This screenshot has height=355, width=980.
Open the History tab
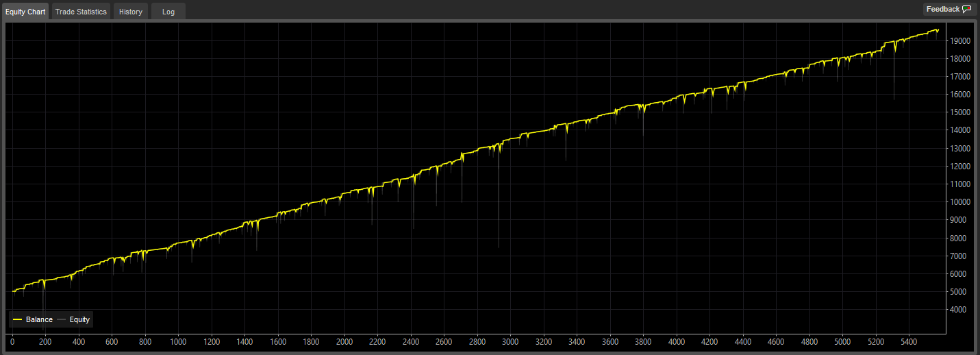[131, 12]
